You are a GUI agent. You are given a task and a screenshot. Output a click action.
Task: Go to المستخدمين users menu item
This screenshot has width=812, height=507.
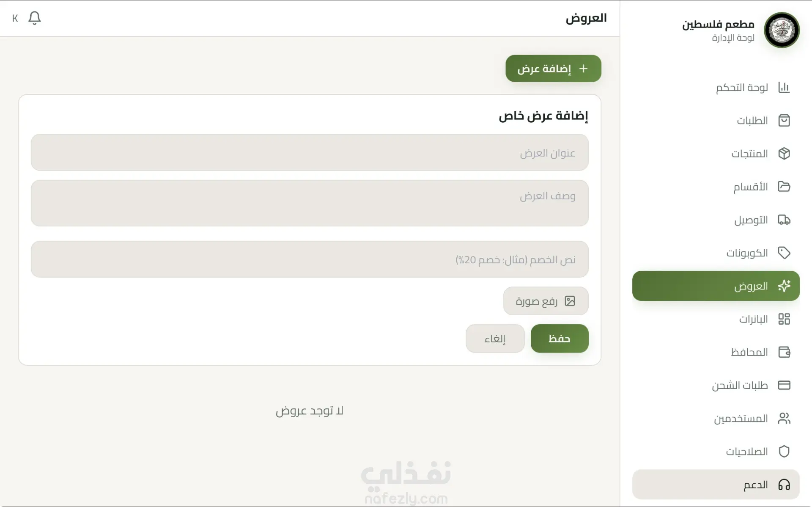pos(741,419)
